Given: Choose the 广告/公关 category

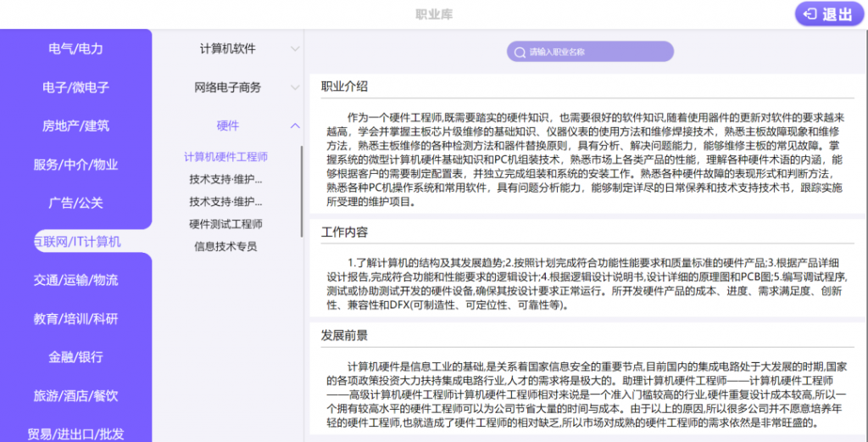Looking at the screenshot, I should [75, 203].
